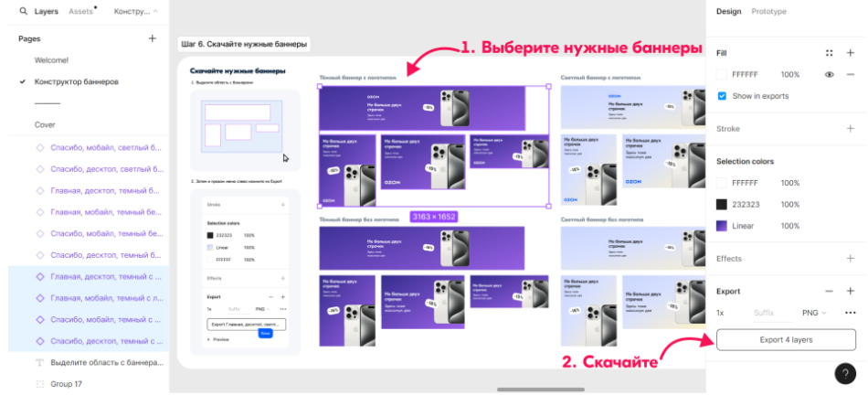868x395 pixels.
Task: Click the search icon in Layers panel
Action: click(x=23, y=12)
